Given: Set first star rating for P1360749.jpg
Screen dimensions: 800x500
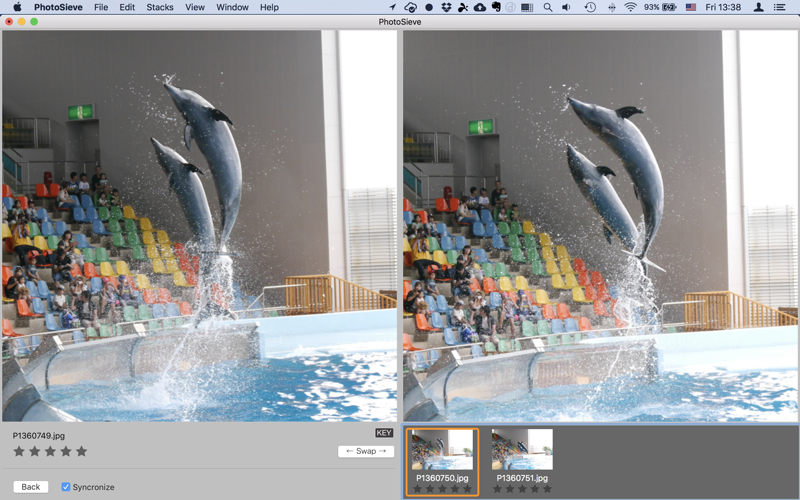Looking at the screenshot, I should [x=18, y=452].
